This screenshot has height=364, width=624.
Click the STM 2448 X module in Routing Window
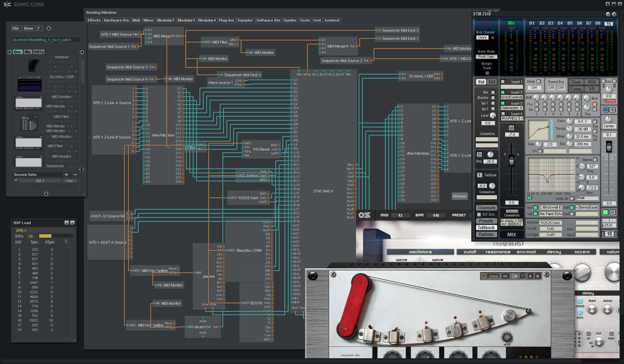click(323, 191)
